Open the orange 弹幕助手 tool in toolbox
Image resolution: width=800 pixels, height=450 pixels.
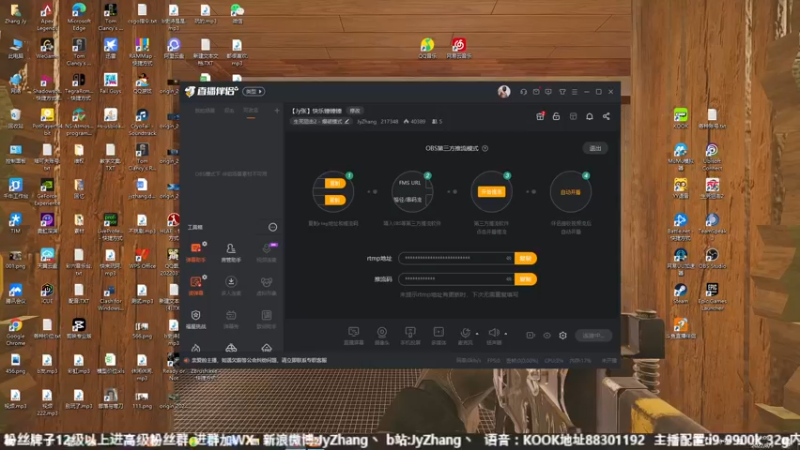tap(196, 252)
